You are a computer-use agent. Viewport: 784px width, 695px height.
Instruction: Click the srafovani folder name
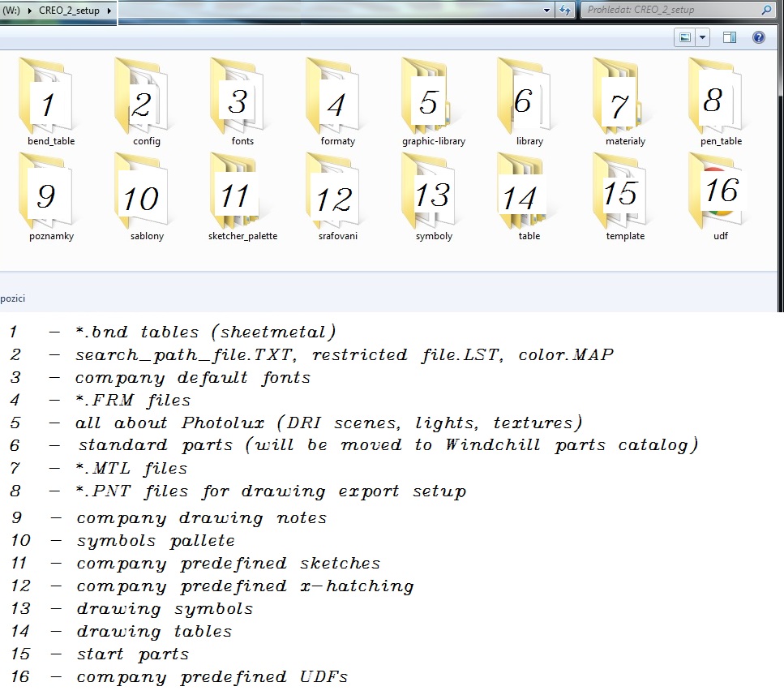click(x=338, y=236)
